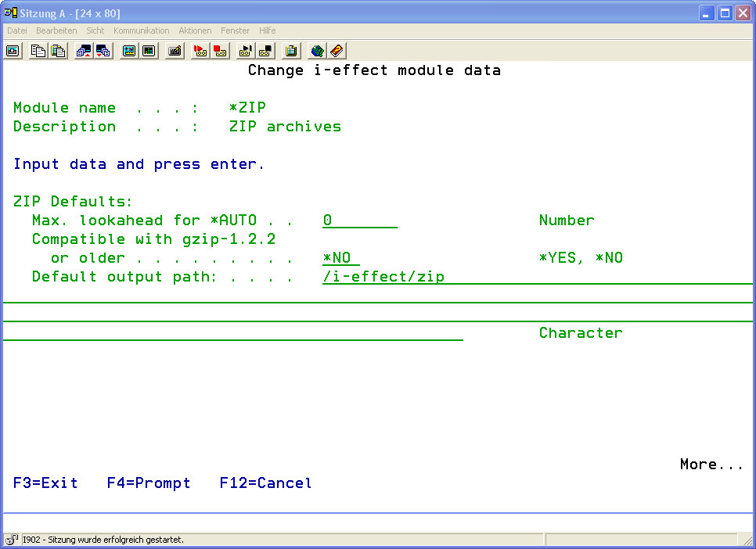756x549 pixels.
Task: Click the Copy toolbar icon
Action: (38, 51)
